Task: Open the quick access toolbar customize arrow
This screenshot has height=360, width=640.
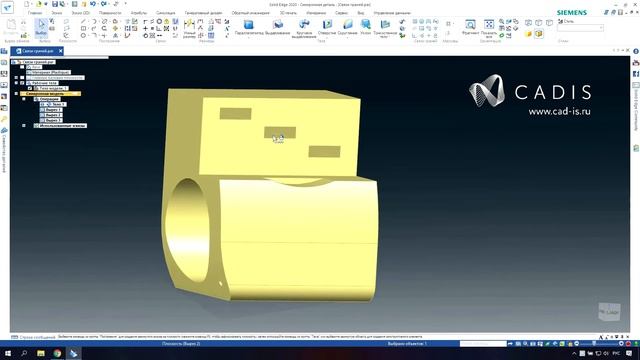Action: point(126,4)
